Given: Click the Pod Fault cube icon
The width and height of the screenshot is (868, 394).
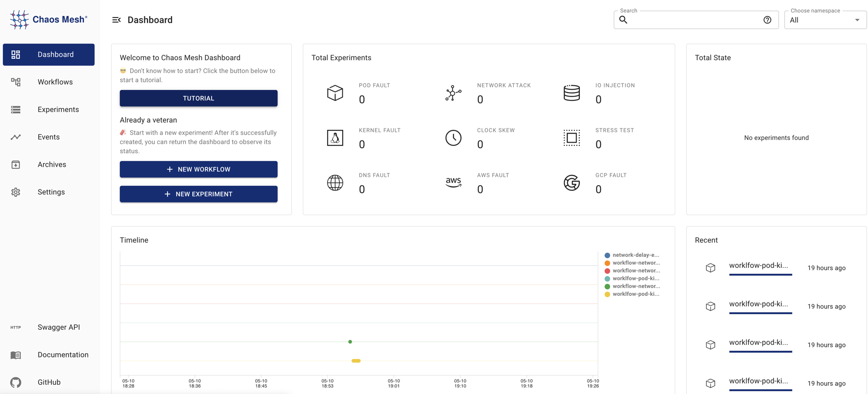Looking at the screenshot, I should (x=335, y=93).
